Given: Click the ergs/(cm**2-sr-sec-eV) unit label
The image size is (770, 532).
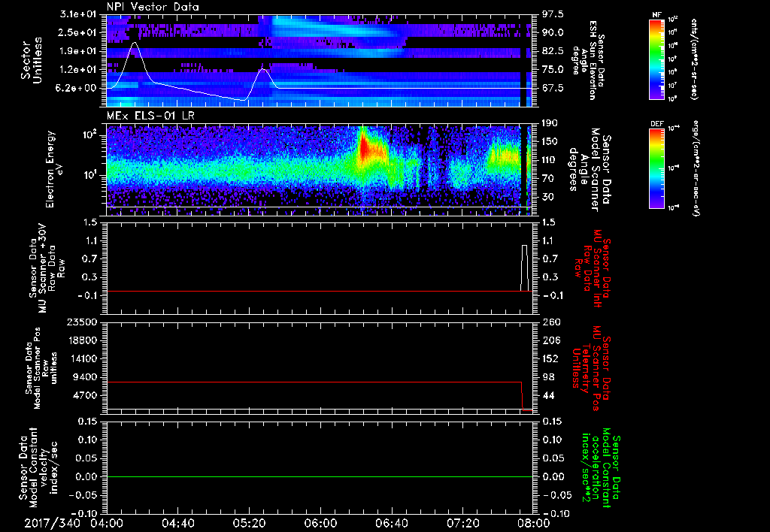Looking at the screenshot, I should [x=696, y=168].
